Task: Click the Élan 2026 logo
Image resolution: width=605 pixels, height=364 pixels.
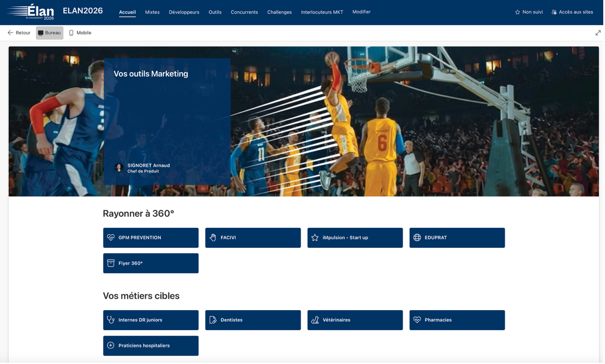Action: point(30,12)
